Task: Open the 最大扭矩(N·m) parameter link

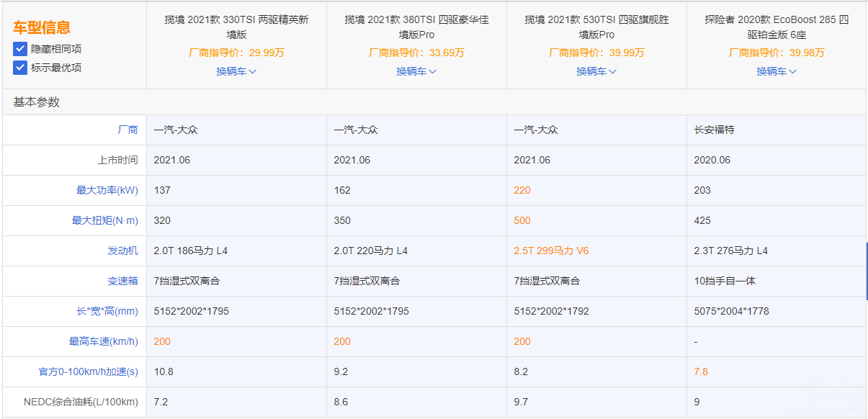Action: point(104,220)
